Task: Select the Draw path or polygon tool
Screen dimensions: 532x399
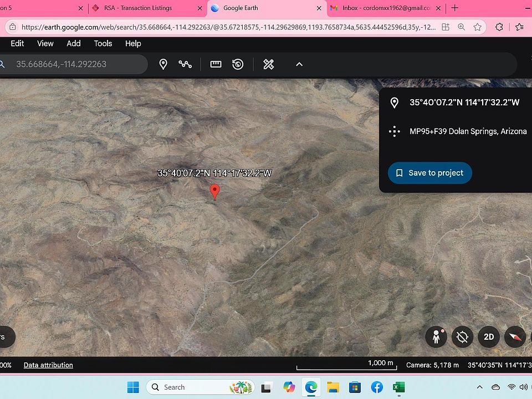Action: coord(185,64)
